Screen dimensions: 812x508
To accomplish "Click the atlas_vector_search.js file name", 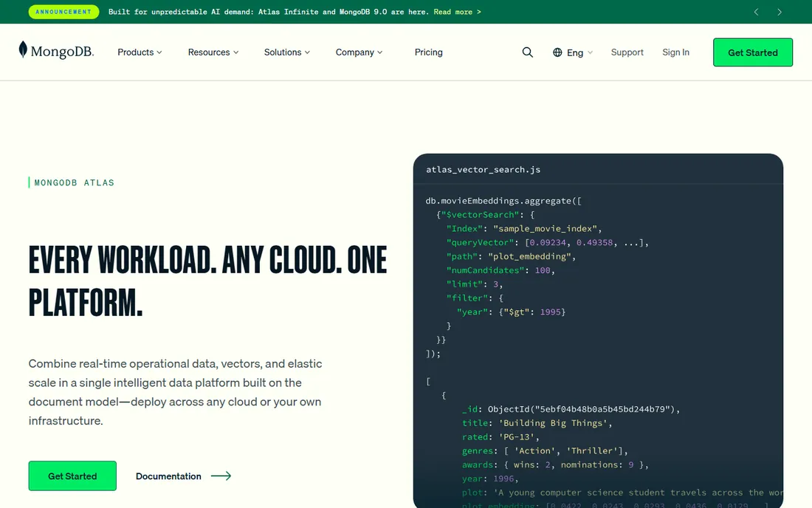I will pyautogui.click(x=484, y=169).
